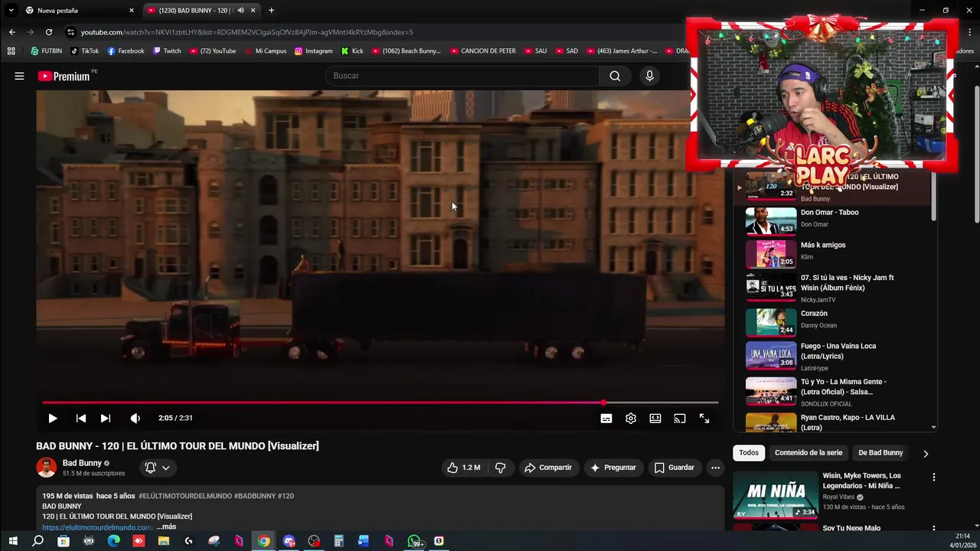Dislike the Bad Bunny video
Screen dimensions: 980x551
500,468
